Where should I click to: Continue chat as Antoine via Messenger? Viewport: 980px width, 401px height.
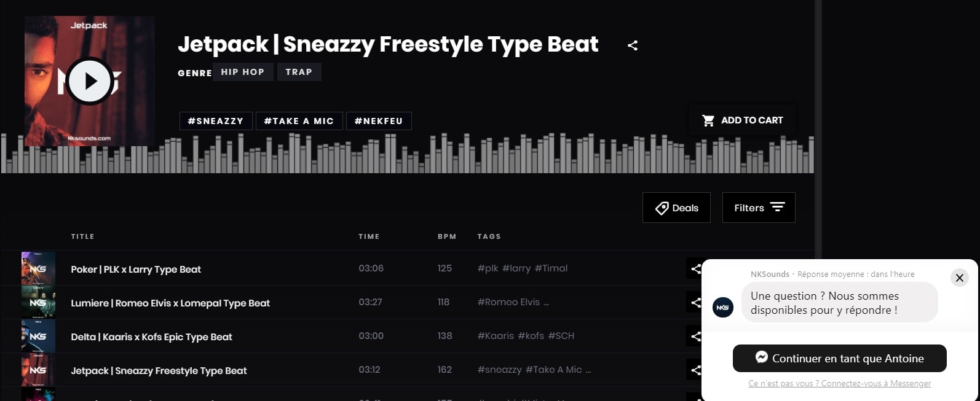pos(839,359)
